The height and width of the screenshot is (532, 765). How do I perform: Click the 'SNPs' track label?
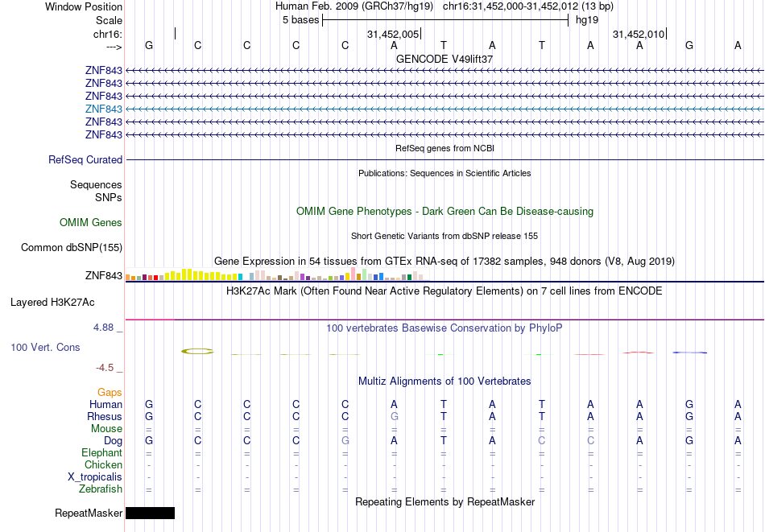click(109, 197)
